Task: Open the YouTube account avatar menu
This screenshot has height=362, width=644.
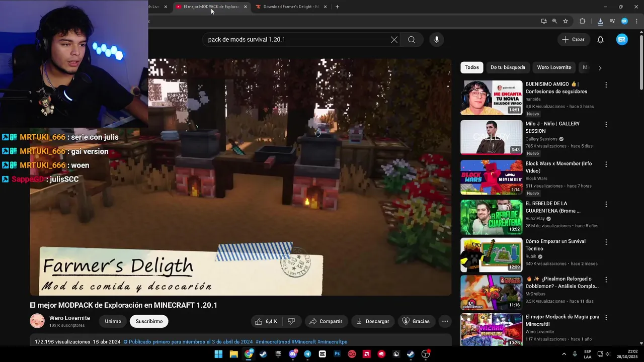Action: [x=622, y=40]
